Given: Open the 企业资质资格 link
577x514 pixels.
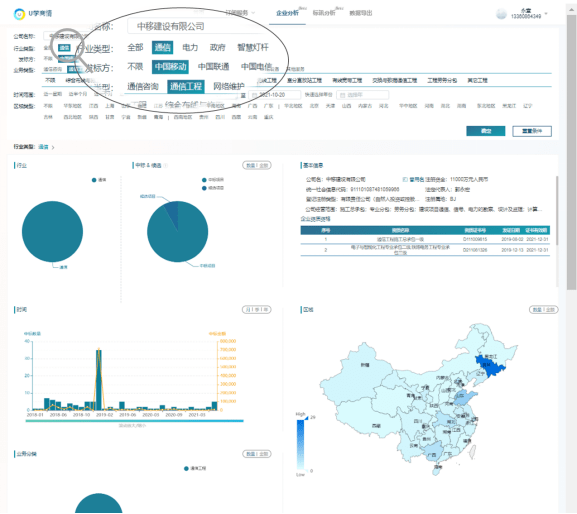Looking at the screenshot, I should coord(315,219).
